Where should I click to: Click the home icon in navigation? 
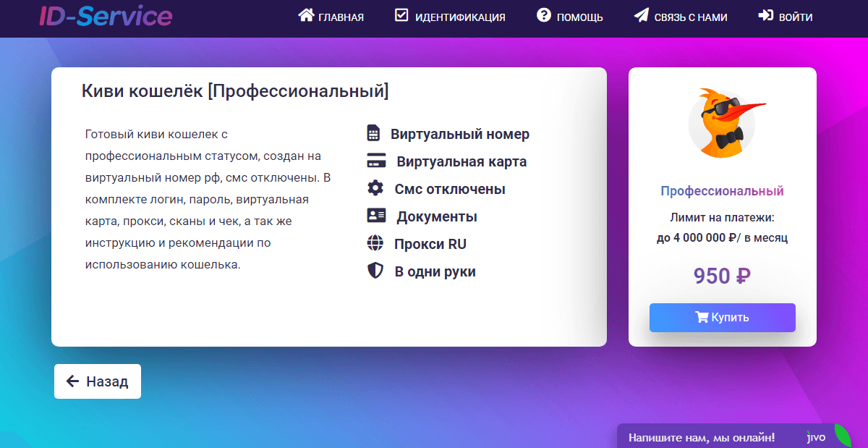tap(306, 16)
